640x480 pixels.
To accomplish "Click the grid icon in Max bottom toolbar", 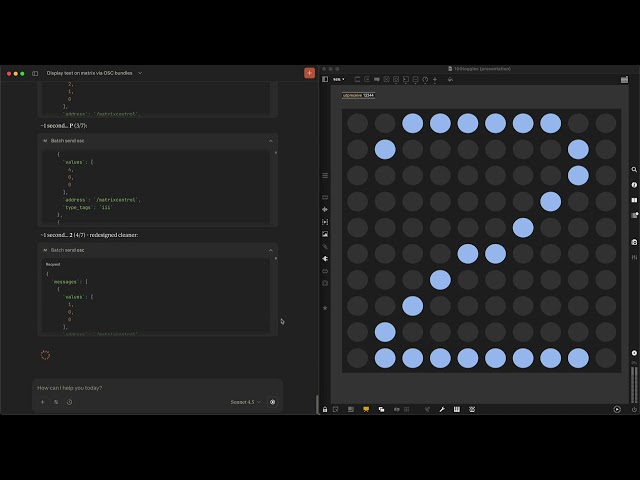I will [x=407, y=409].
